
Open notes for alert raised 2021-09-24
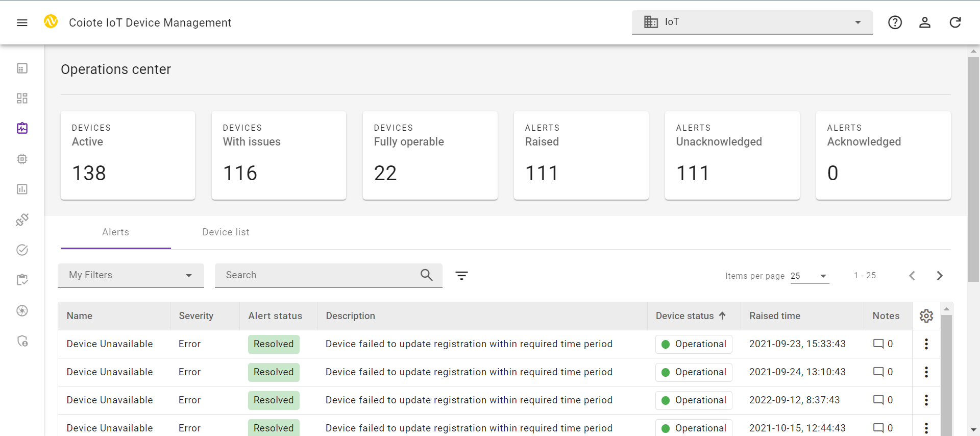coord(883,372)
